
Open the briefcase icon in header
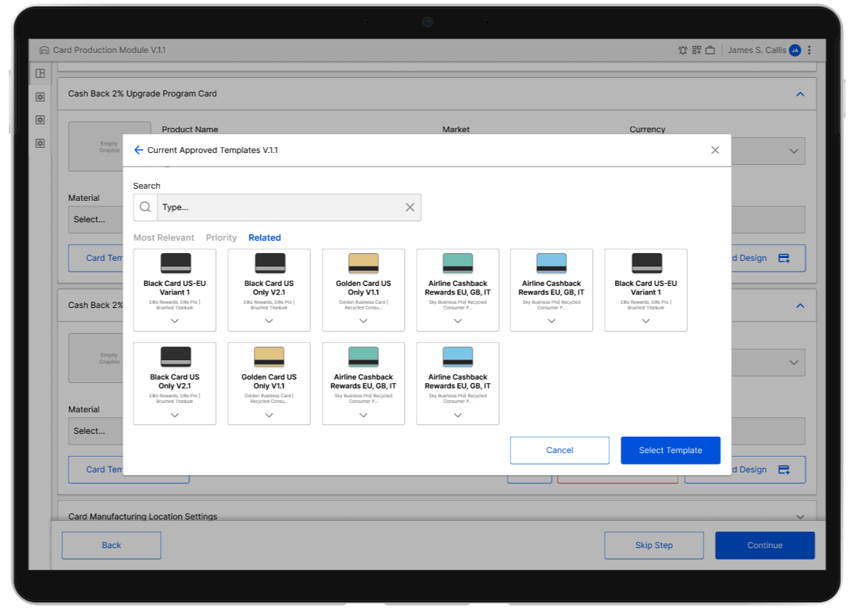click(x=710, y=51)
